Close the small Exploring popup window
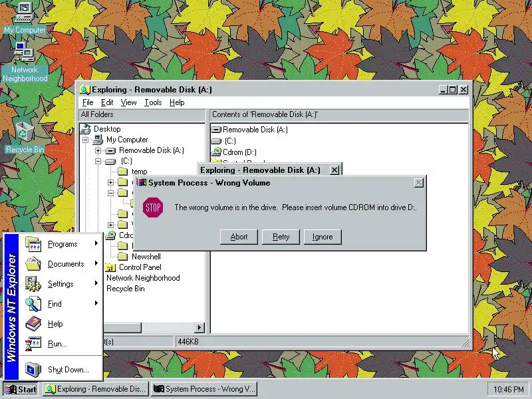532x399 pixels. click(x=334, y=170)
